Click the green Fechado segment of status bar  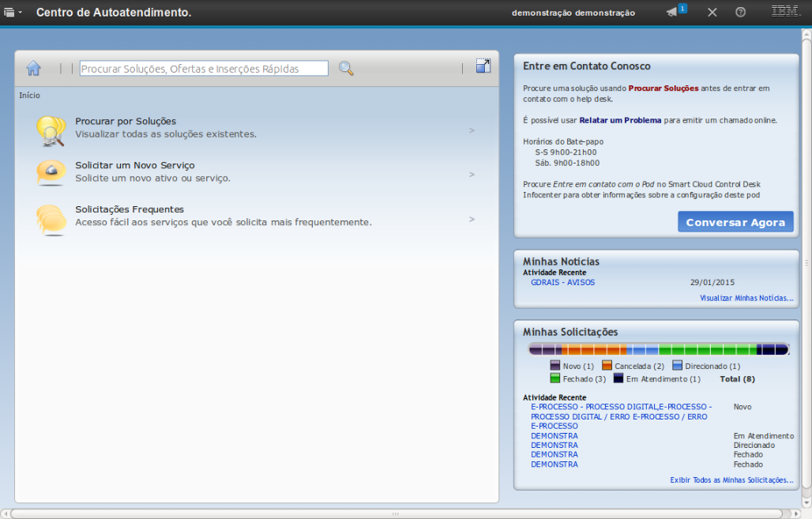707,349
